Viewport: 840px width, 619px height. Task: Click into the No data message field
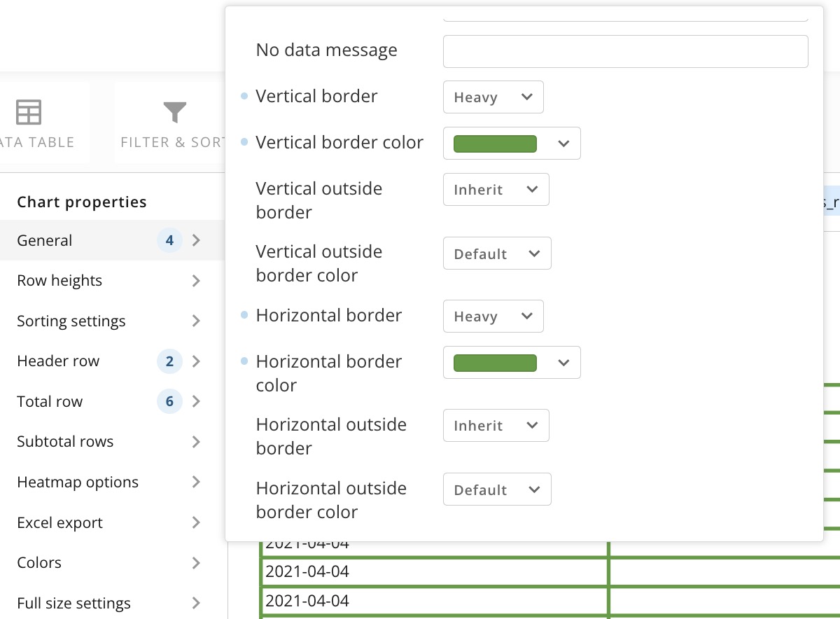[x=626, y=51]
